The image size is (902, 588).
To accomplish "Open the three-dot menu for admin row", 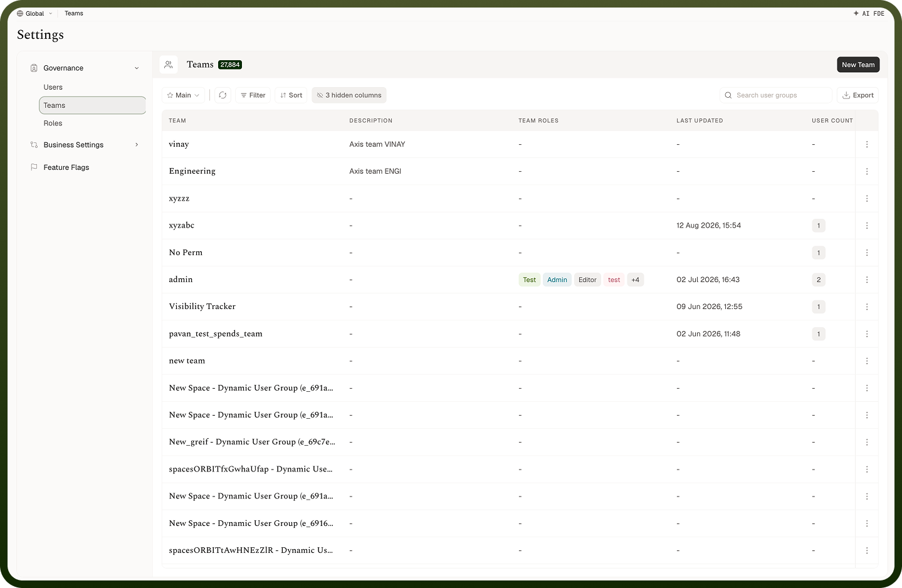I will [867, 280].
